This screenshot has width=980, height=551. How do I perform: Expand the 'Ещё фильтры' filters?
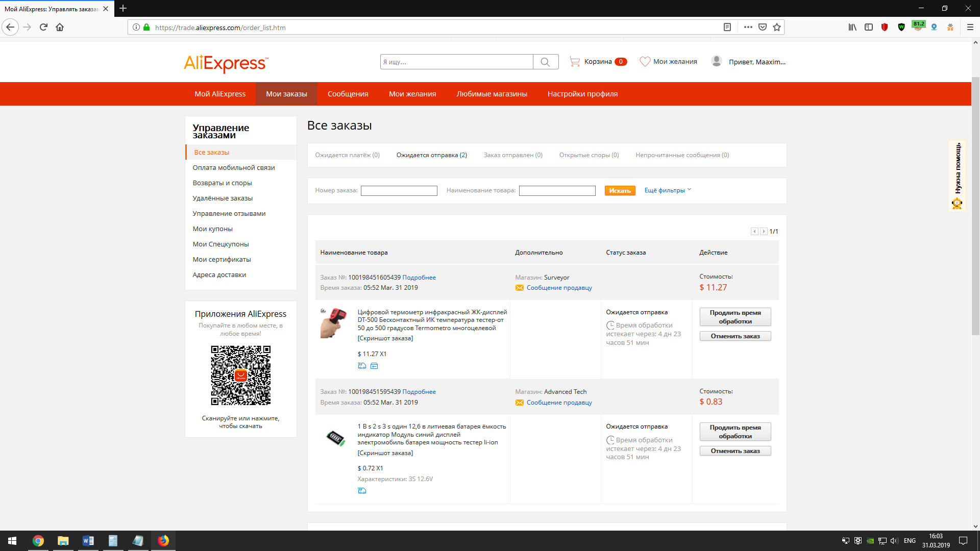[668, 190]
